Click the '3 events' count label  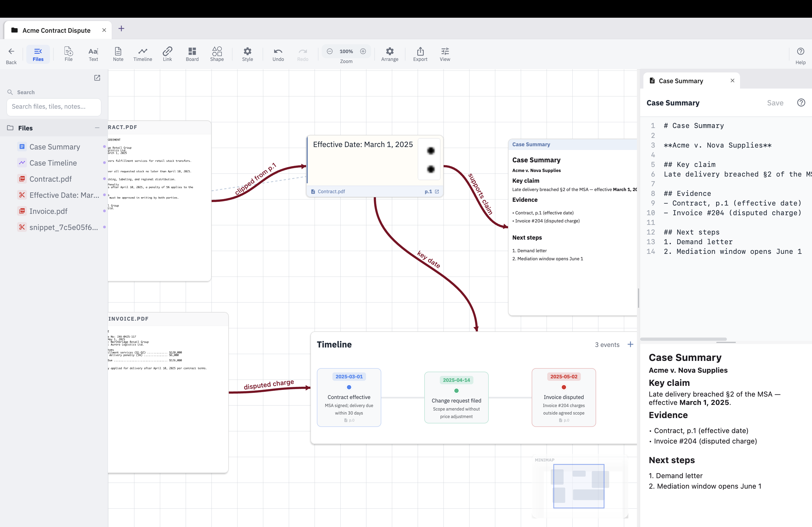click(607, 345)
